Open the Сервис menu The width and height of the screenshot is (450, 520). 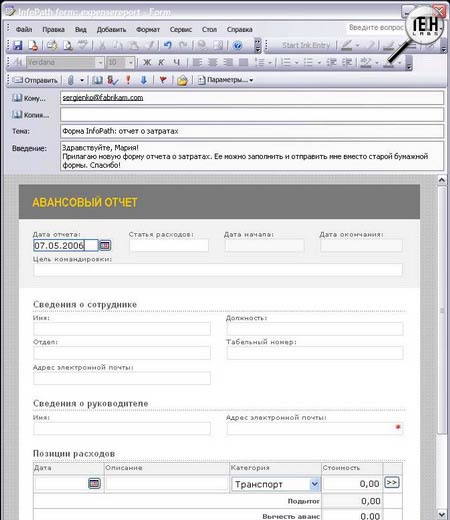point(181,30)
